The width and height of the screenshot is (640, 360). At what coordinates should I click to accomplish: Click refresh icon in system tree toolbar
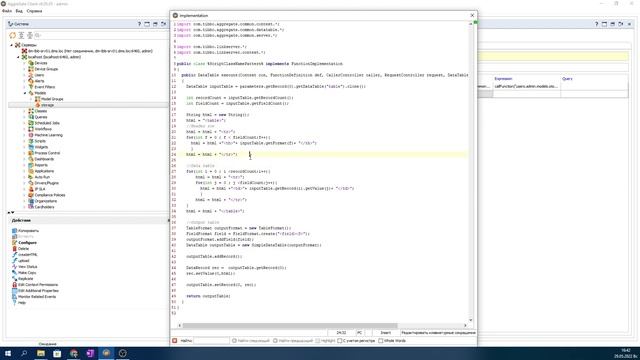point(12,36)
